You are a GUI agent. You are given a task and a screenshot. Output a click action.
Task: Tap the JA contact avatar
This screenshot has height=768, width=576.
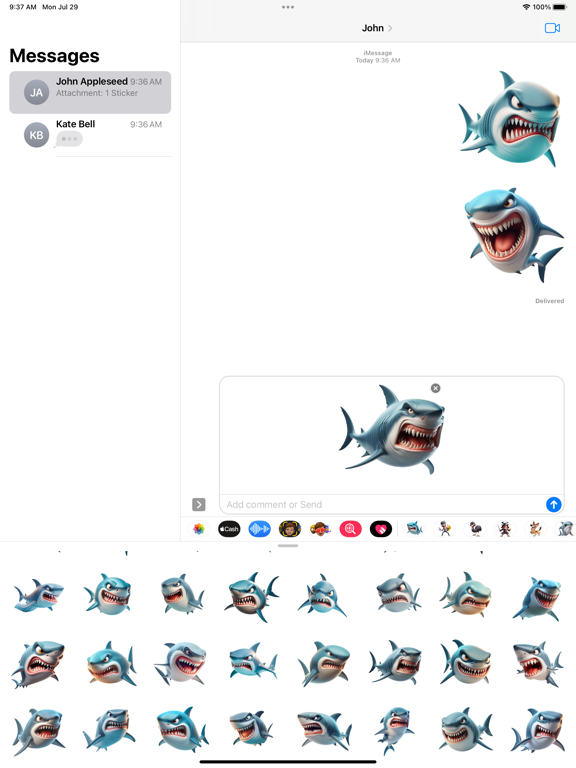[x=36, y=93]
